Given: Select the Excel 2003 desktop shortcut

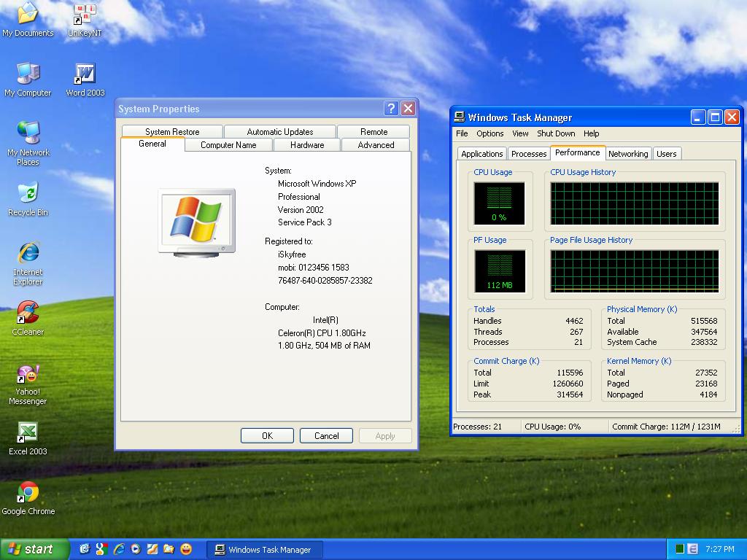Looking at the screenshot, I should [x=28, y=438].
